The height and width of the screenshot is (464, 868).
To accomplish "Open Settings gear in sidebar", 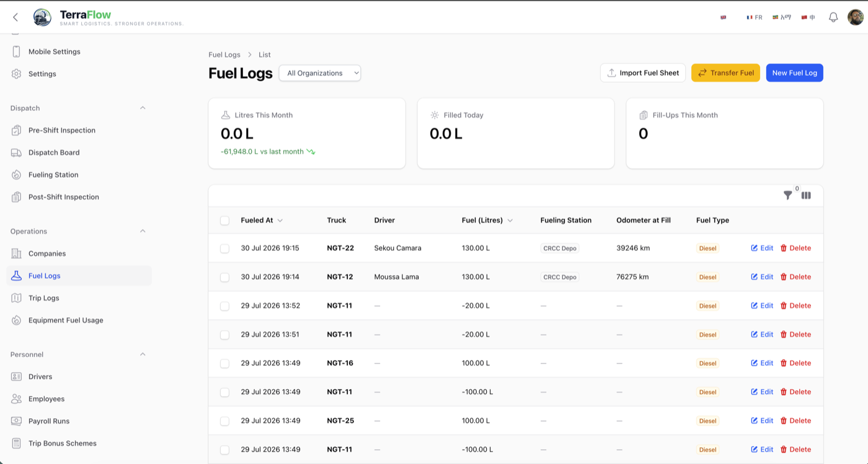I will [79, 74].
